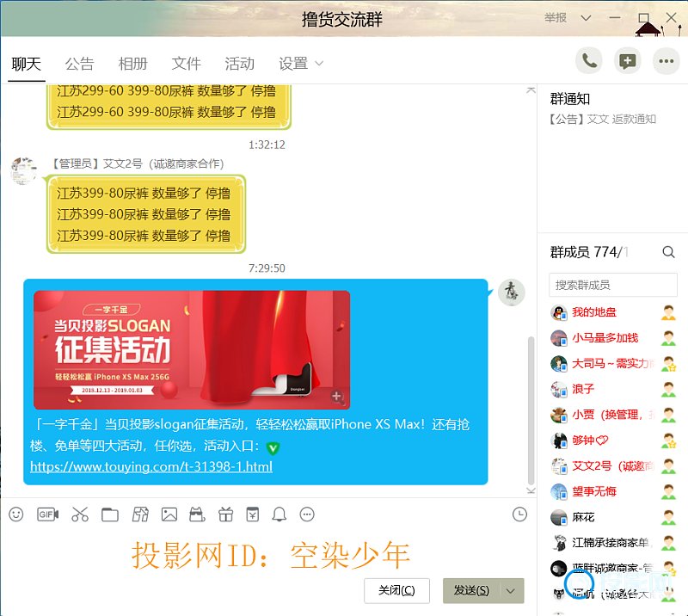Open the 相册 tab

(x=133, y=64)
